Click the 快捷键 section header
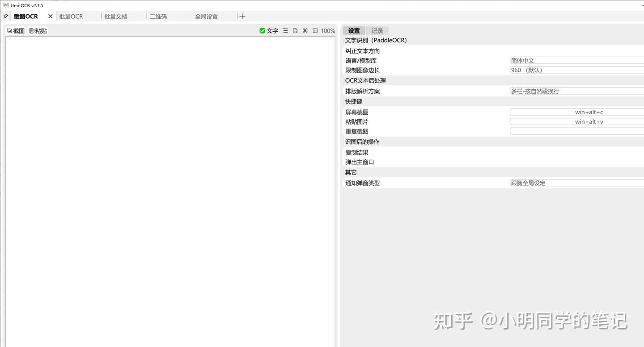 (x=354, y=101)
